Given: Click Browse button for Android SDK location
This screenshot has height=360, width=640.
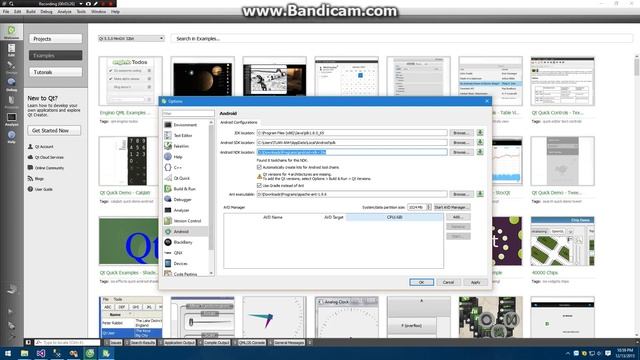Looking at the screenshot, I should pos(461,142).
